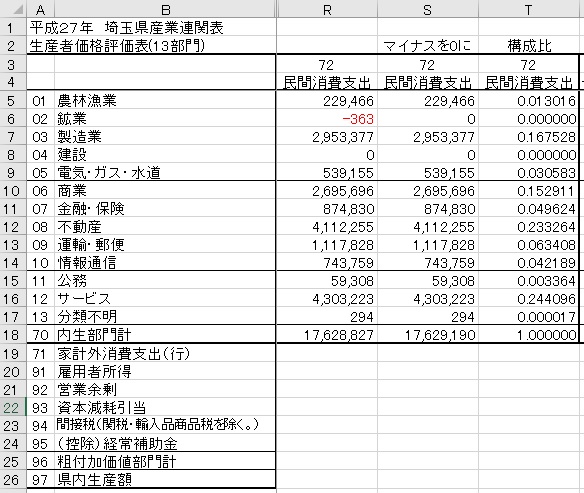Select the red -363 cell
584x493 pixels.
[327, 119]
